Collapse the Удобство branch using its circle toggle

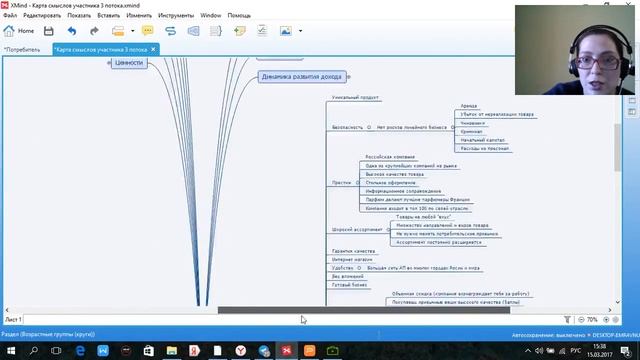(359, 268)
